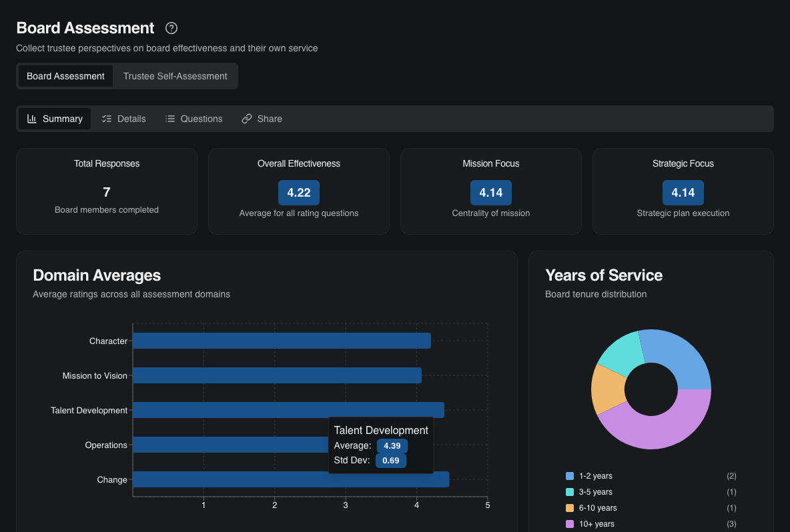Click 'Centrality of mission' caption
This screenshot has height=532, width=790.
[x=490, y=213]
